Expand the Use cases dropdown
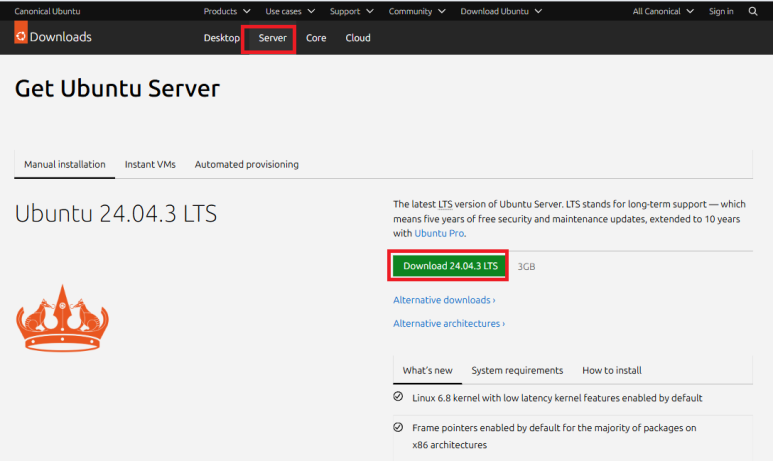This screenshot has width=773, height=461. point(290,11)
